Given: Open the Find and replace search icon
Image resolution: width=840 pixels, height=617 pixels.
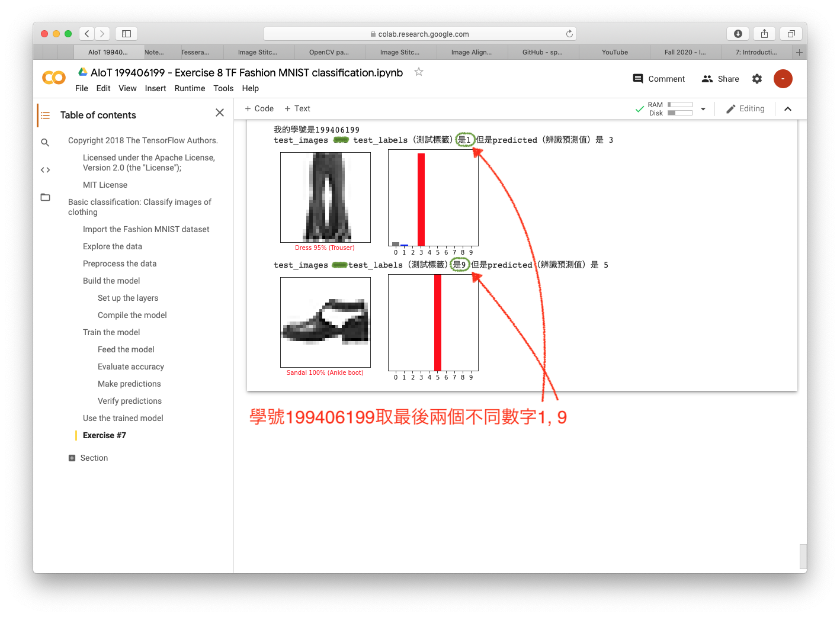Looking at the screenshot, I should [45, 143].
